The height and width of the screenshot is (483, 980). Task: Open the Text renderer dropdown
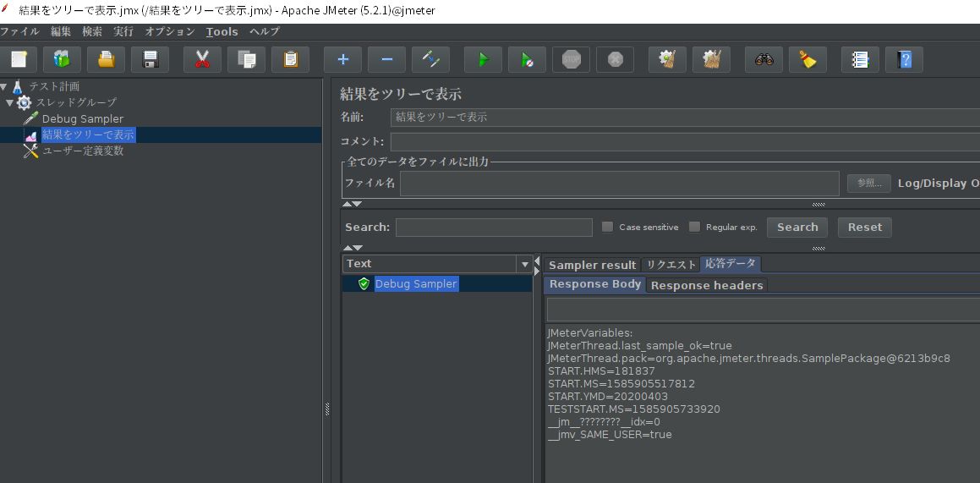[437, 264]
